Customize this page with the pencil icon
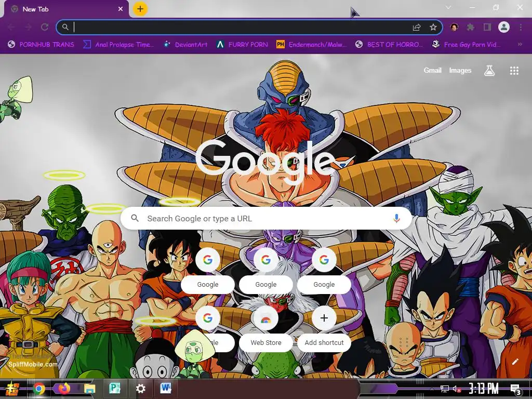 (515, 362)
